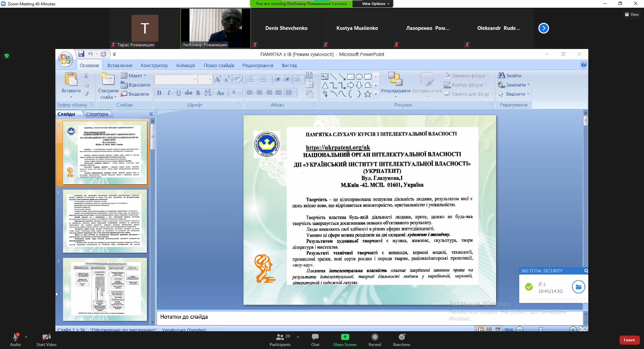Screen dimensions: 644x349
Task: Select slide 2 thumbnail in the slides pane
Action: pyautogui.click(x=105, y=221)
